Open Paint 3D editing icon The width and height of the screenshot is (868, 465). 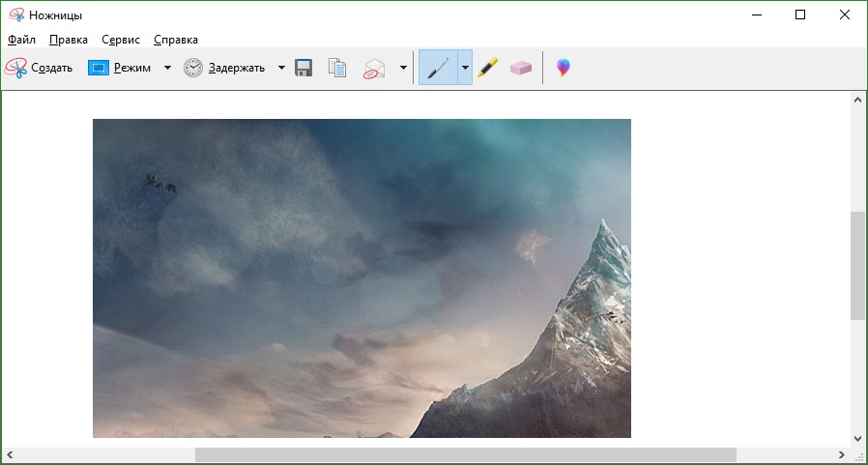pos(563,68)
